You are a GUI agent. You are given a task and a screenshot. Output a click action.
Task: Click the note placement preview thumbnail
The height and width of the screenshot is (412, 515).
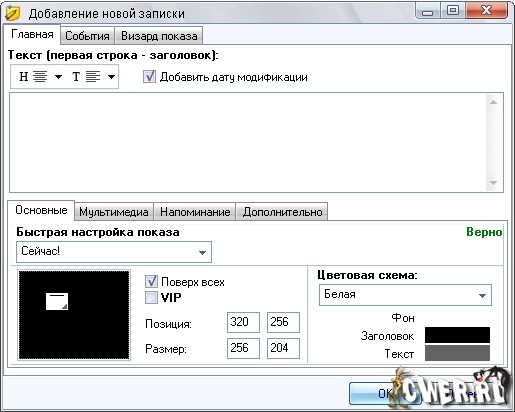(74, 315)
